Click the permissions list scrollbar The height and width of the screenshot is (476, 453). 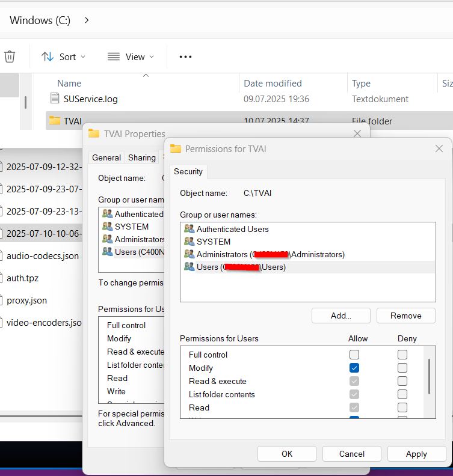429,376
